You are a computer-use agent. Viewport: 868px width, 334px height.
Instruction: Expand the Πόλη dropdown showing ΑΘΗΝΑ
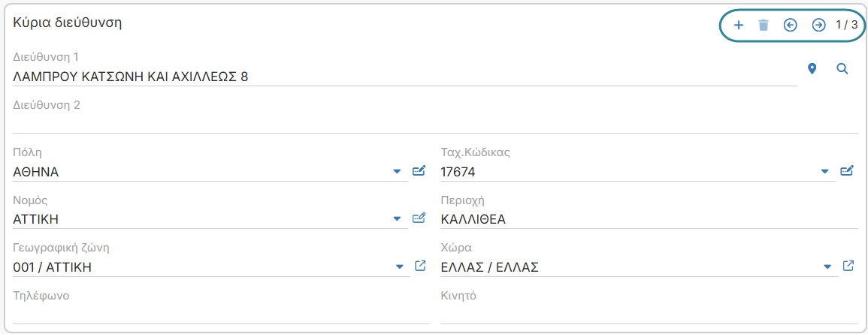(x=397, y=172)
